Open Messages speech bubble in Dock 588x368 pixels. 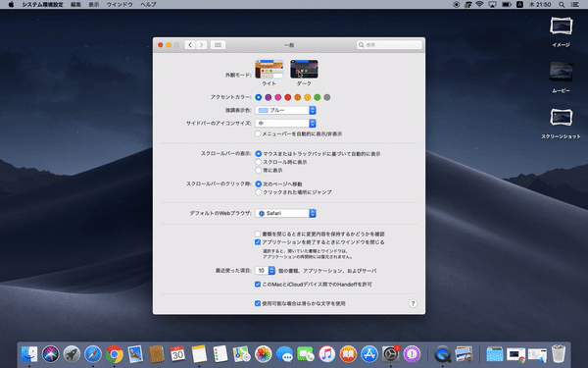pos(284,354)
